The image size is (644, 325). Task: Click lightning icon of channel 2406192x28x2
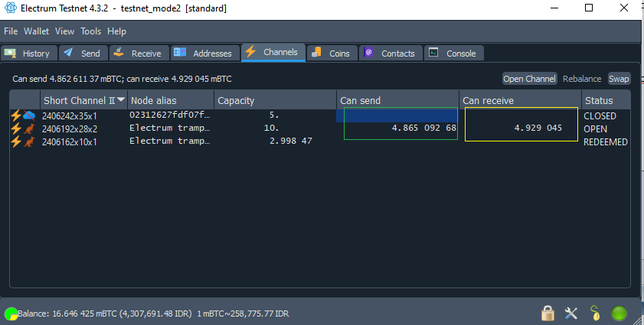[16, 128]
